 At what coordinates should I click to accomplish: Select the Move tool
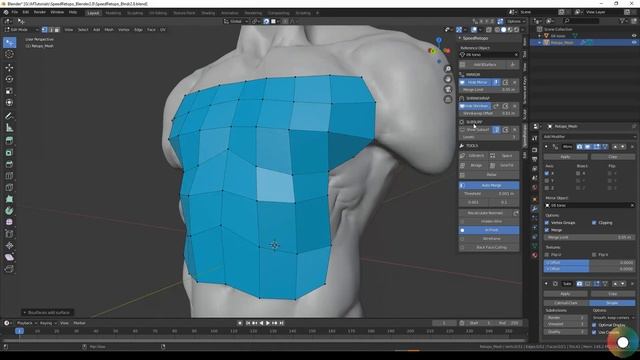tap(9, 67)
